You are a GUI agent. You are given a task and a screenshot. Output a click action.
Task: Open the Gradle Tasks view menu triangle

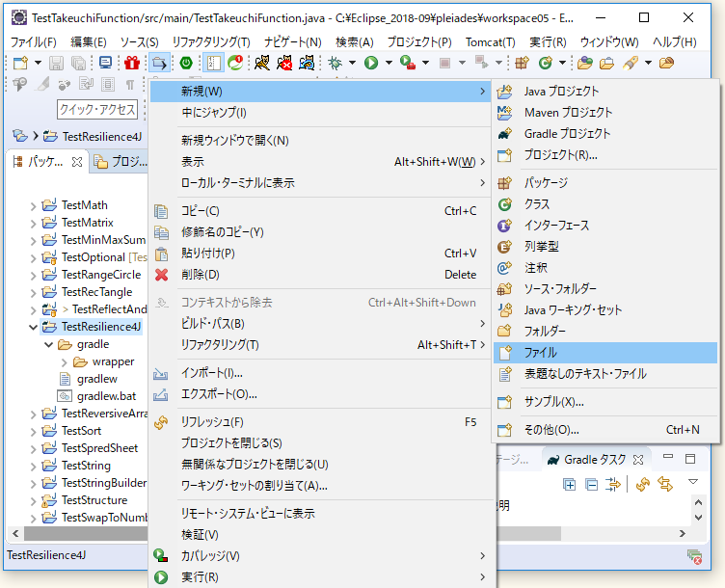tap(692, 482)
